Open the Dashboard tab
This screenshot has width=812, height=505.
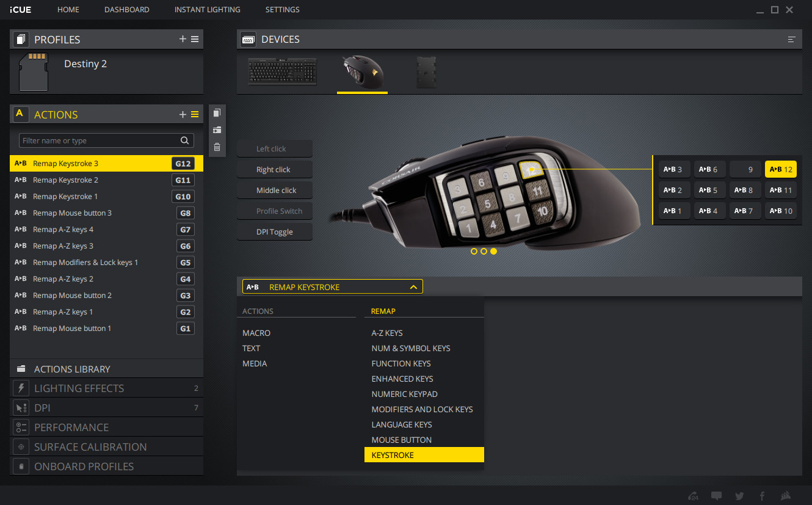pos(127,10)
